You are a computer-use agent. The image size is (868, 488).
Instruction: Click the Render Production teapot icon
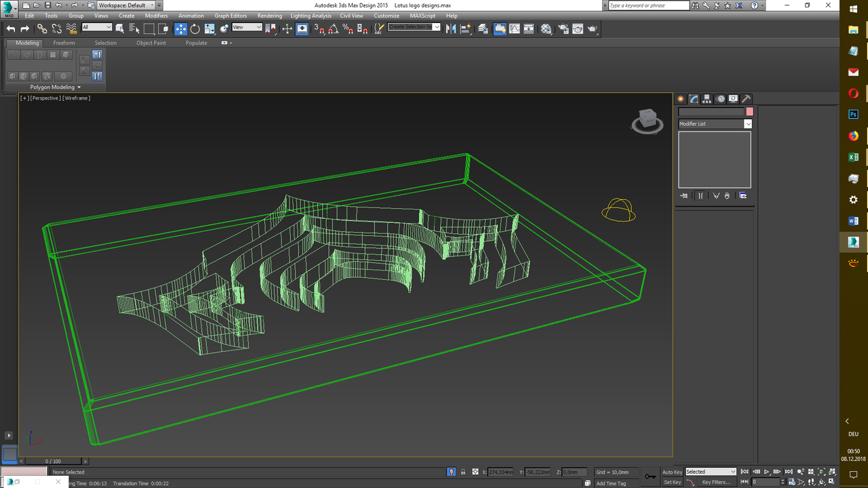(593, 28)
